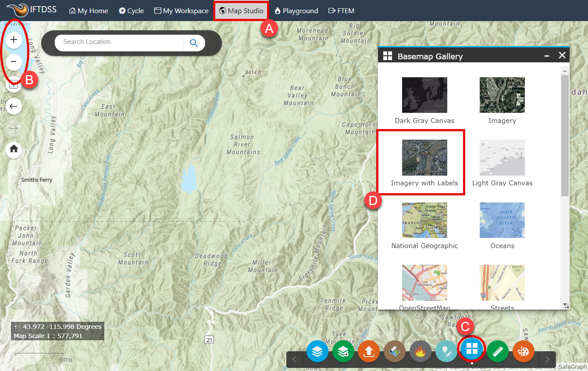Screen dimensions: 588x371
Task: Go to My Workspace
Action: coord(181,11)
